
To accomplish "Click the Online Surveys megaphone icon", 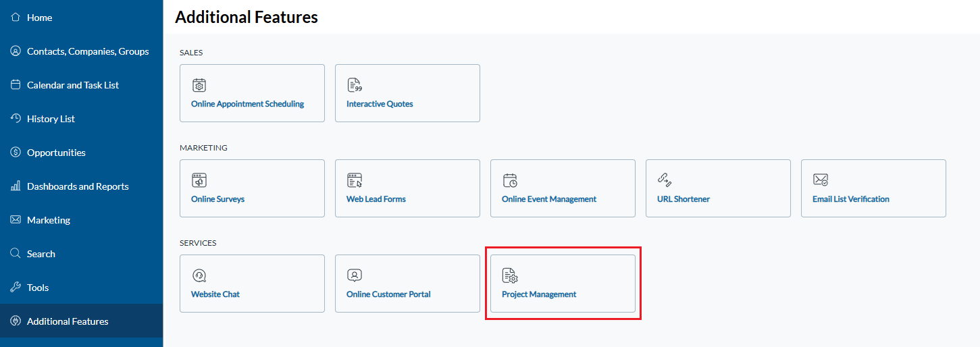I will [x=199, y=180].
